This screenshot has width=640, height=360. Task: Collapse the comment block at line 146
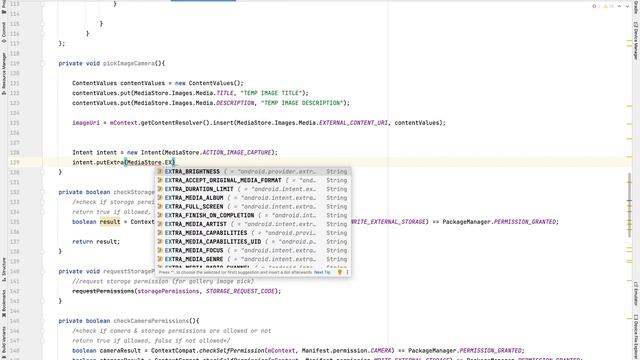coord(42,331)
